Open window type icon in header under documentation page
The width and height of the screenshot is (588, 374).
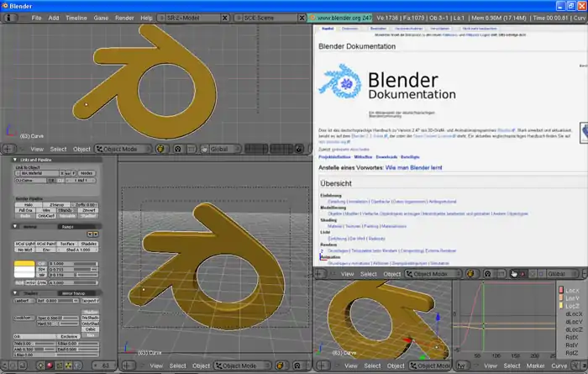pyautogui.click(x=319, y=274)
